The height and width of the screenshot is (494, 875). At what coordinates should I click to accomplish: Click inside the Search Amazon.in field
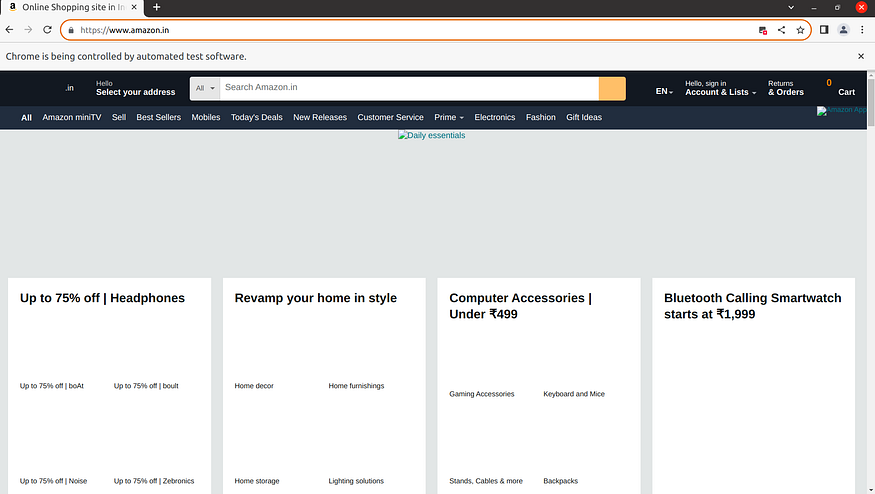coord(409,88)
